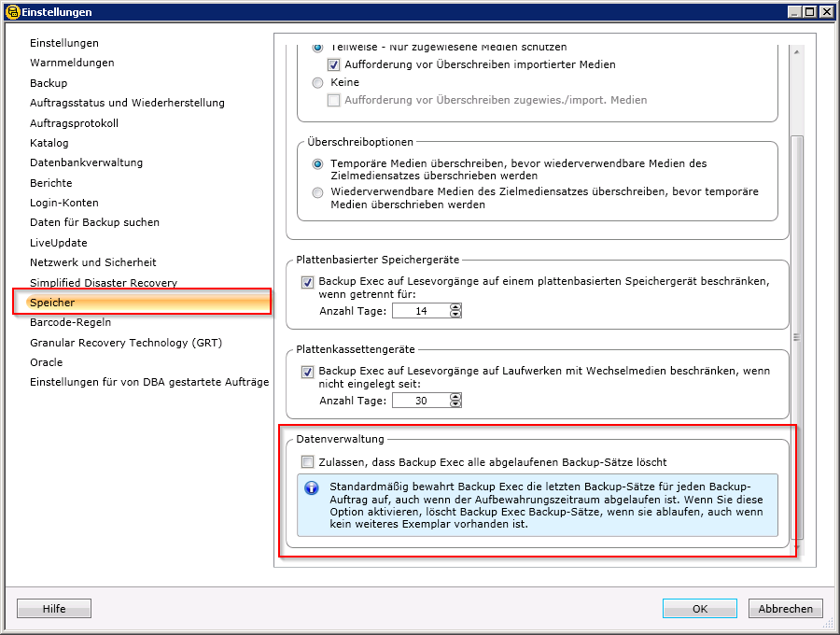This screenshot has width=840, height=635.
Task: Enable deleting all expired backup sets checkbox
Action: click(307, 462)
